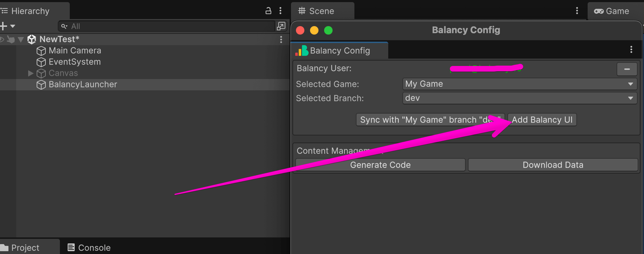Click the cube icon beside BalancyLauncher
This screenshot has height=254, width=644.
coord(41,85)
